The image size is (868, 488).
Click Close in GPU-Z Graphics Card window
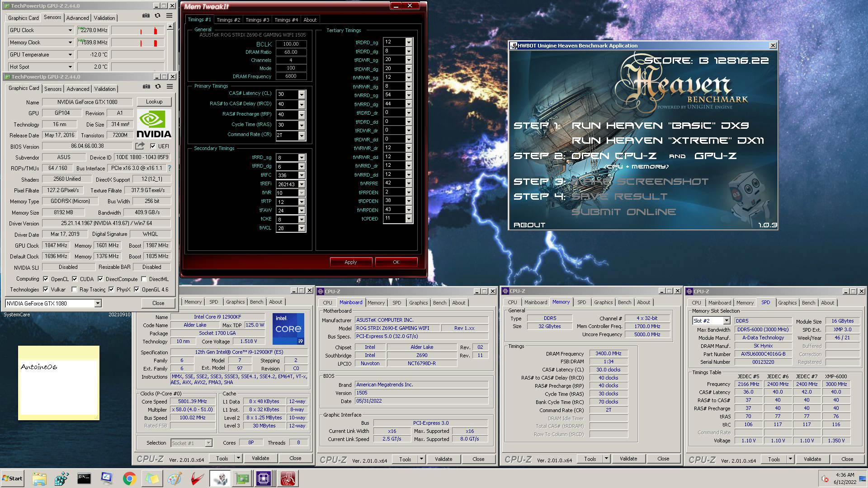click(x=158, y=303)
